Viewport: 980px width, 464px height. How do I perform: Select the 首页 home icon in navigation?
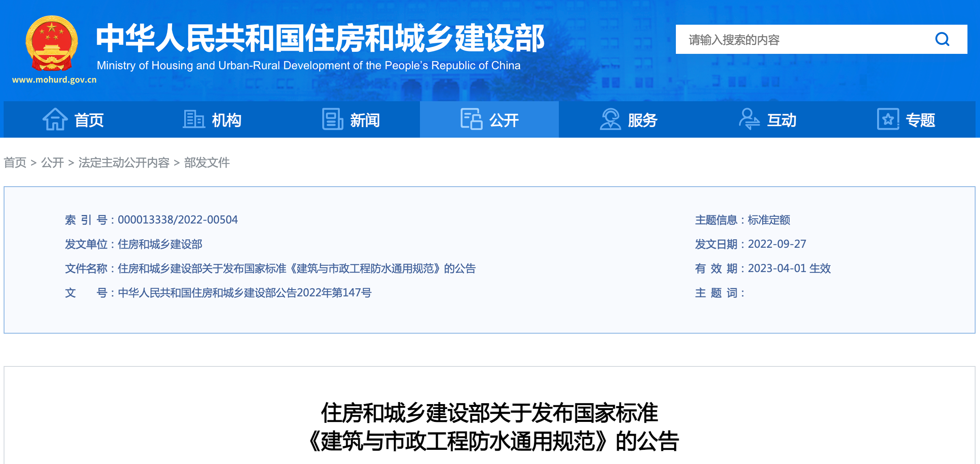point(56,120)
